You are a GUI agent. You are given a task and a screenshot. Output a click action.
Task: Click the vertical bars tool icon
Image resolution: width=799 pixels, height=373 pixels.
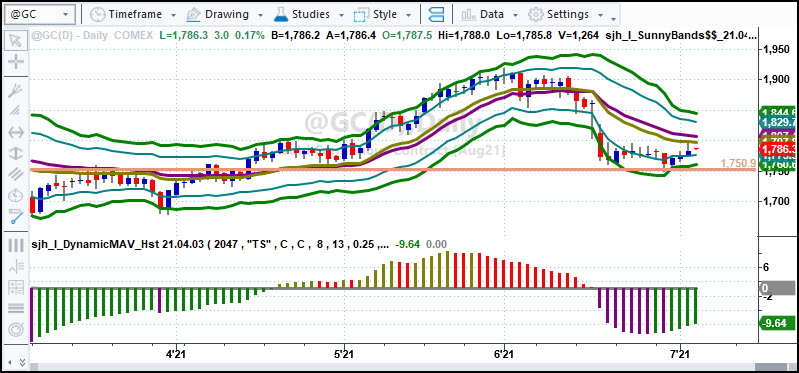(16, 245)
